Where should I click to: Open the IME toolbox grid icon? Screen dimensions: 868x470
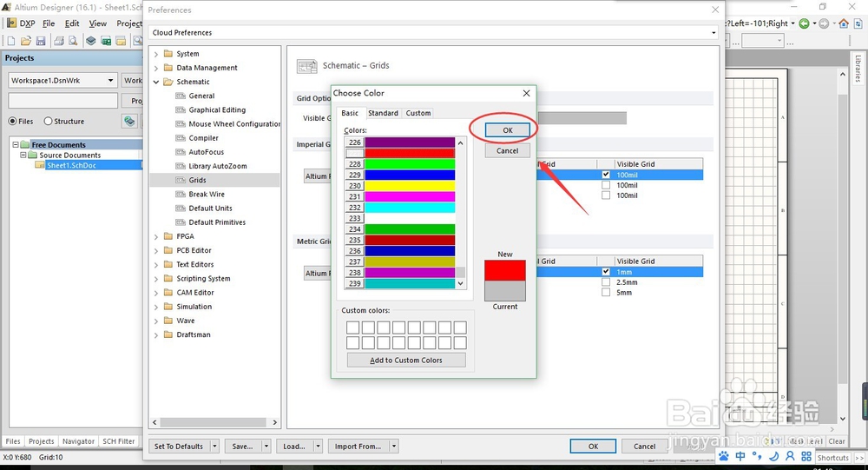806,456
